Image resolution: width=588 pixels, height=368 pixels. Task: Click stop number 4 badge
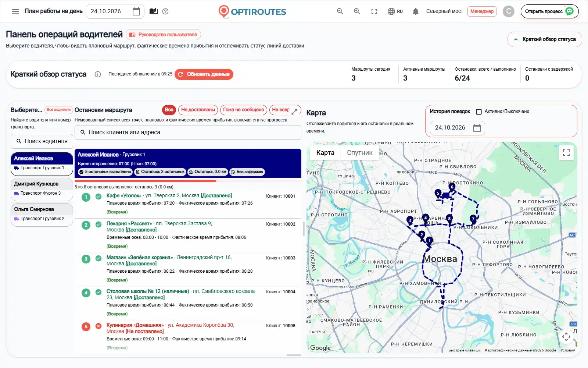pyautogui.click(x=86, y=293)
